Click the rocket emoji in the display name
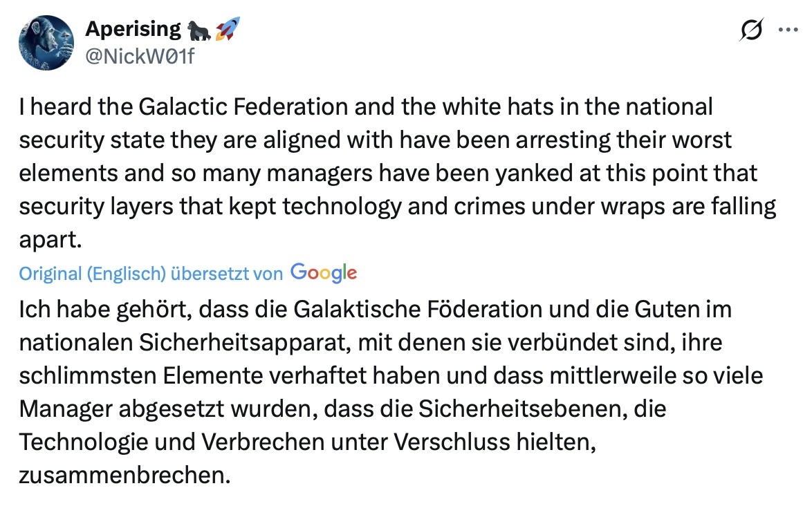 [226, 30]
